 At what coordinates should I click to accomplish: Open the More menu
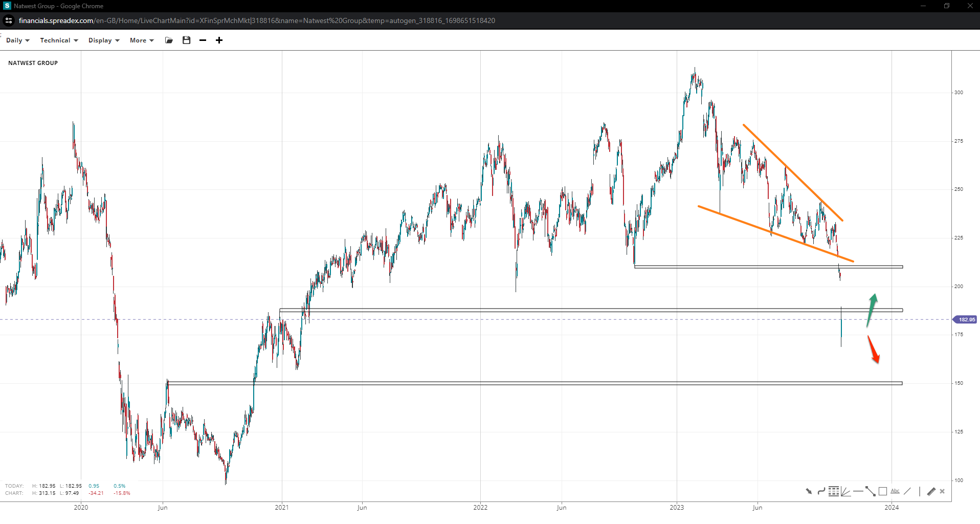[142, 40]
